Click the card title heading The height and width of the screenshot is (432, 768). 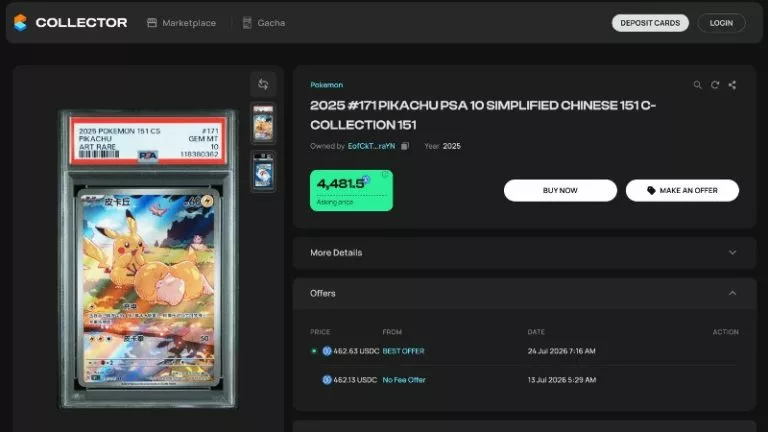click(483, 115)
